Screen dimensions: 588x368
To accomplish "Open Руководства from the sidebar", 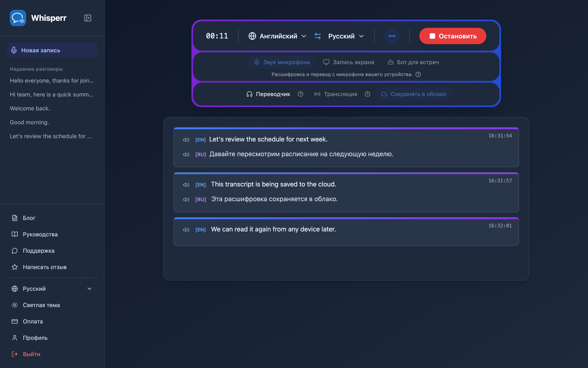I will (x=52, y=234).
